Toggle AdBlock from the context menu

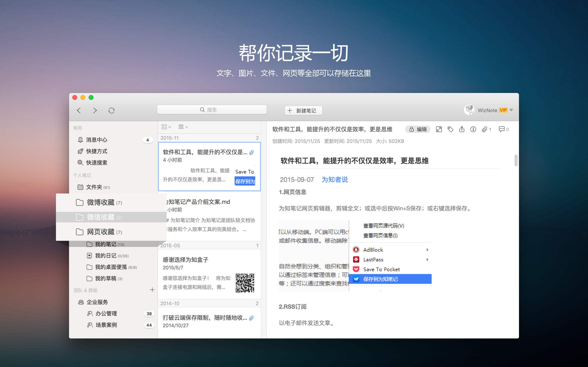coord(373,250)
